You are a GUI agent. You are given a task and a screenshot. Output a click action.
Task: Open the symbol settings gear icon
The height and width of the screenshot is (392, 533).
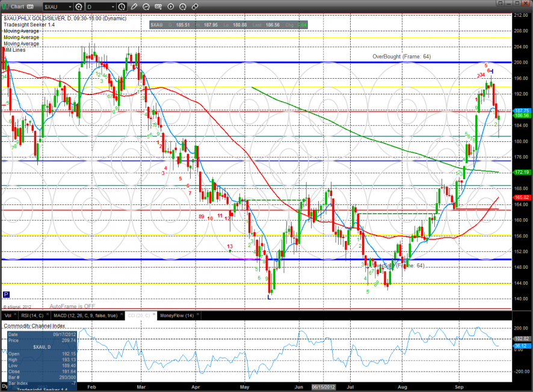pos(79,7)
